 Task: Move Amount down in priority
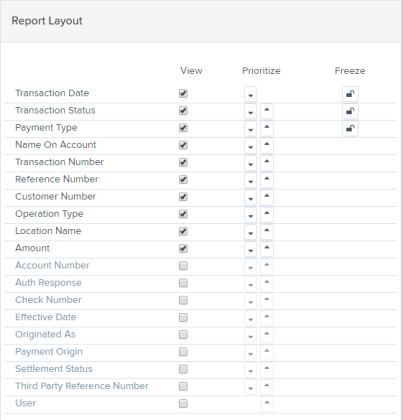pos(250,249)
